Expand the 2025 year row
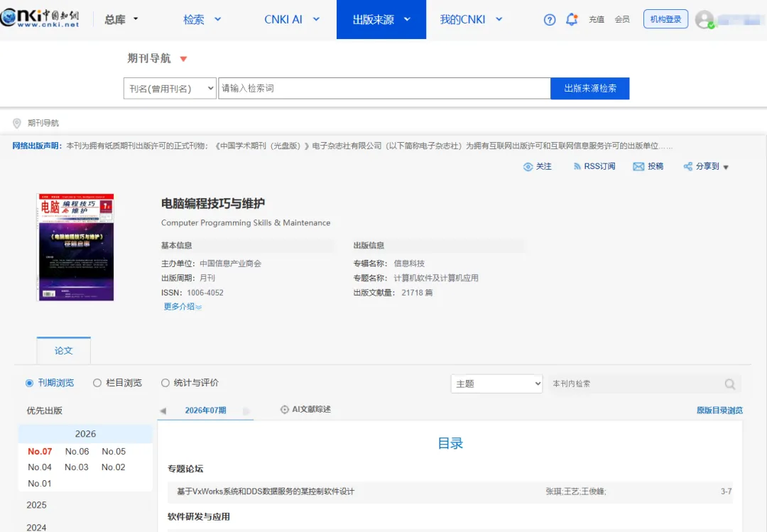The image size is (767, 532). click(37, 505)
